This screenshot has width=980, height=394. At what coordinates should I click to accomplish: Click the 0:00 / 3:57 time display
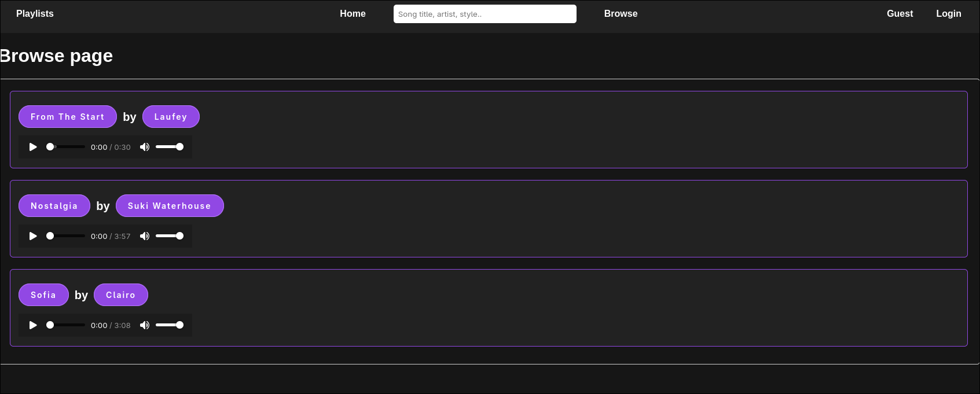(111, 237)
